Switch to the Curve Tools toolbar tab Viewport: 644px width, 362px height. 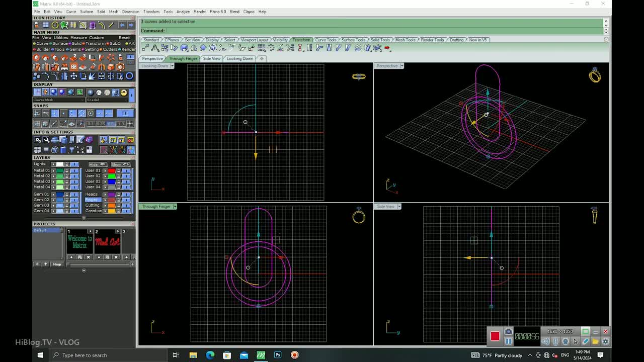pos(326,40)
